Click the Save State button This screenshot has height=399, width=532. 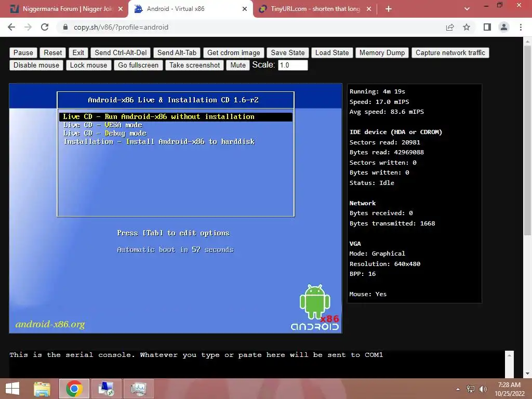pos(288,52)
